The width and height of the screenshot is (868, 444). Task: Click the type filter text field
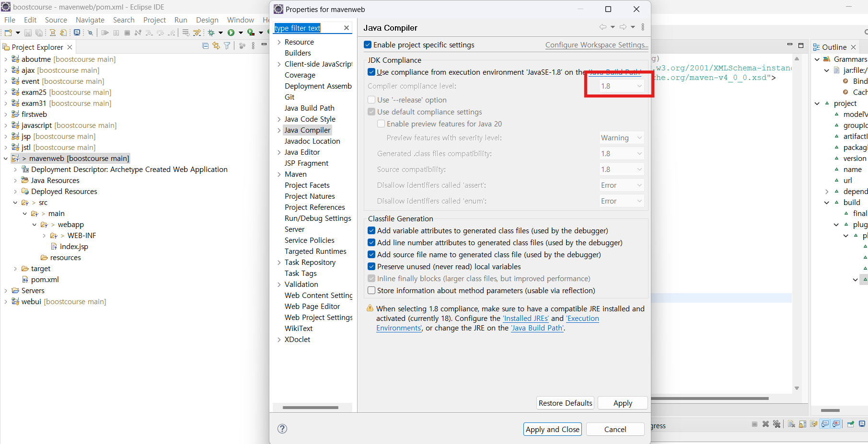click(x=308, y=28)
